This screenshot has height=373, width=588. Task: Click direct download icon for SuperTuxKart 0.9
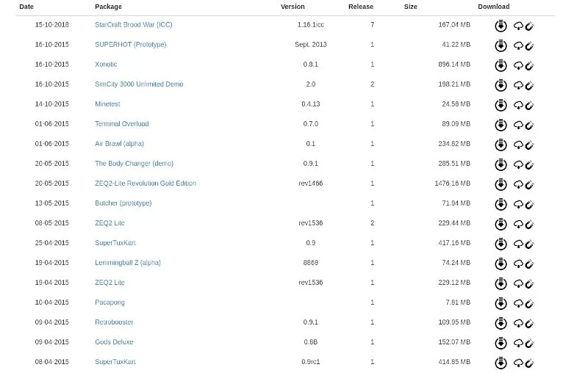coord(501,244)
